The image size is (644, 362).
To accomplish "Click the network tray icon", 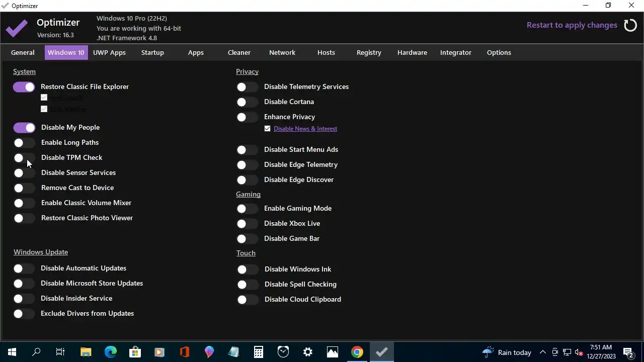I will click(567, 352).
